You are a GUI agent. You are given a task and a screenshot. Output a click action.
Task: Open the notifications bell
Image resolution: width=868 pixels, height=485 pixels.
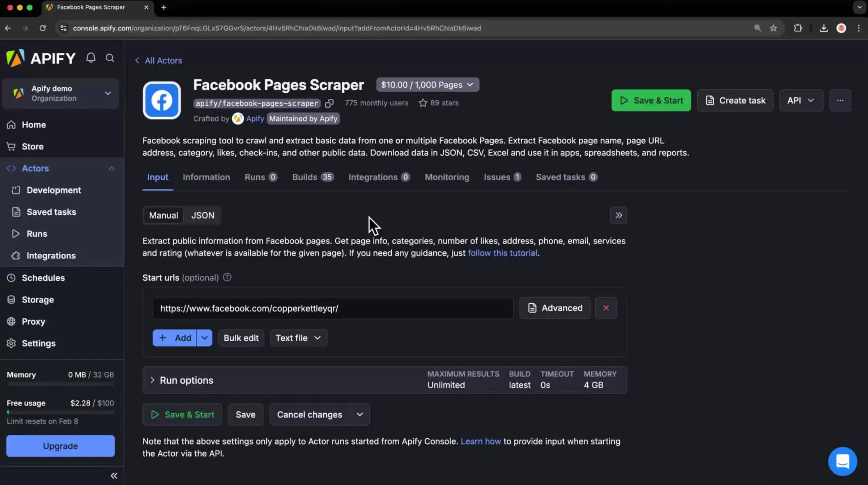point(91,58)
